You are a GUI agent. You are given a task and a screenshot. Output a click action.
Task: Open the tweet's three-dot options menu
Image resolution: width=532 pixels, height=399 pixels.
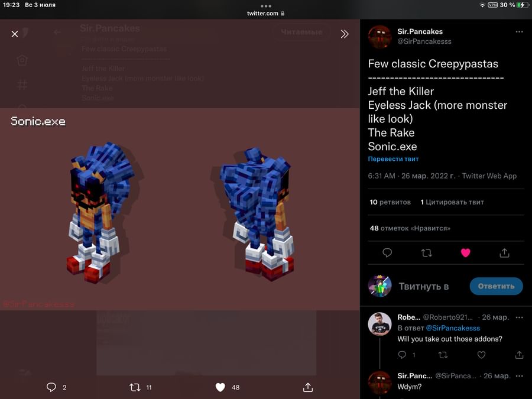[519, 31]
